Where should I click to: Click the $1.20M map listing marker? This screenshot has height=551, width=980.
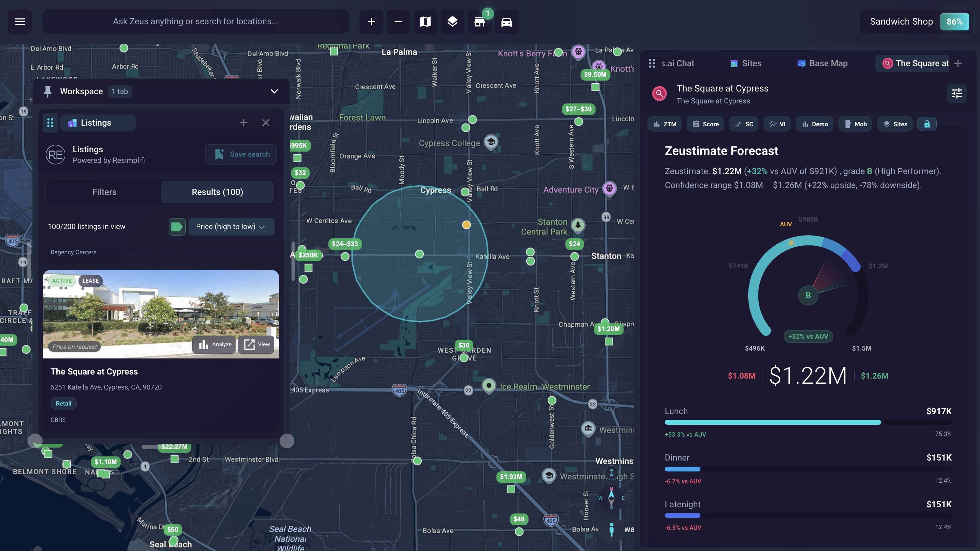point(608,329)
